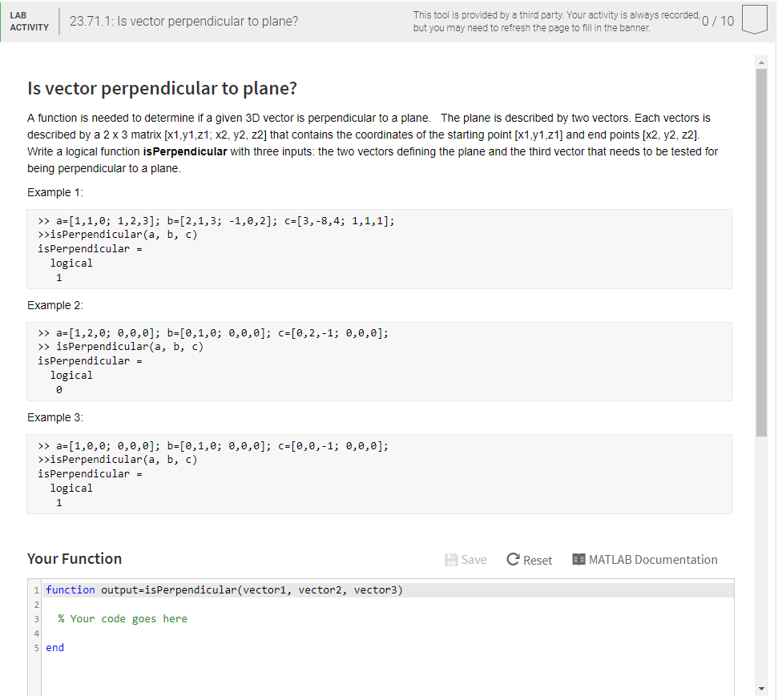Reset the function code to default
This screenshot has width=778, height=700.
[x=529, y=559]
